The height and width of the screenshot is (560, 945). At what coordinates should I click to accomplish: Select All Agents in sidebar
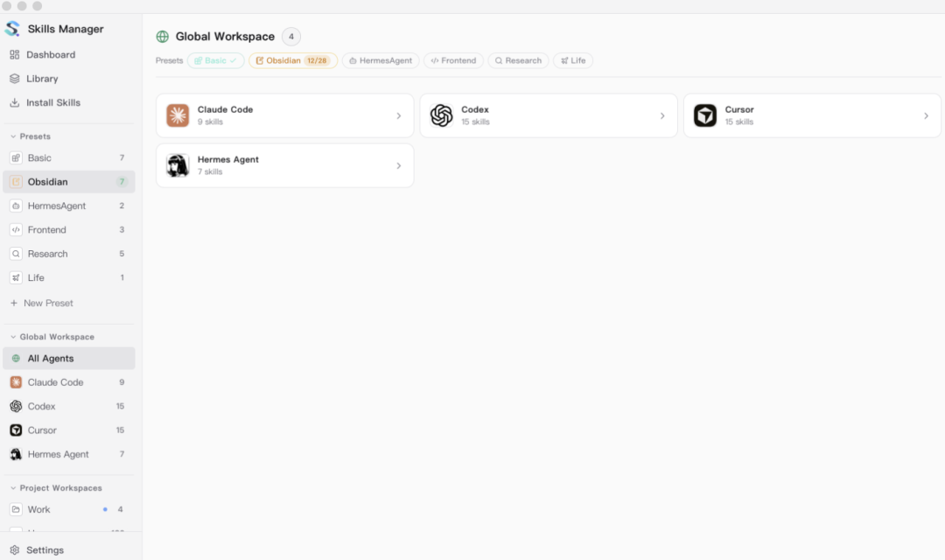69,359
